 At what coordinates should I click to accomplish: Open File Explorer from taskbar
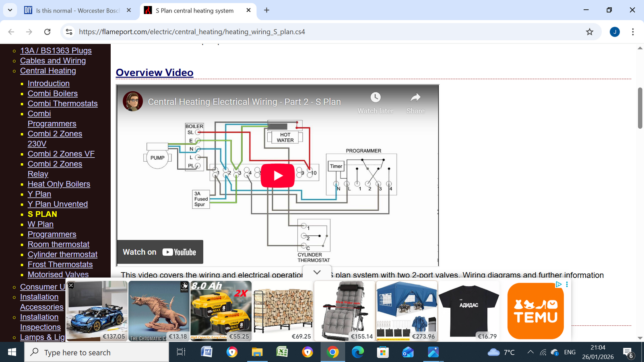(x=257, y=352)
